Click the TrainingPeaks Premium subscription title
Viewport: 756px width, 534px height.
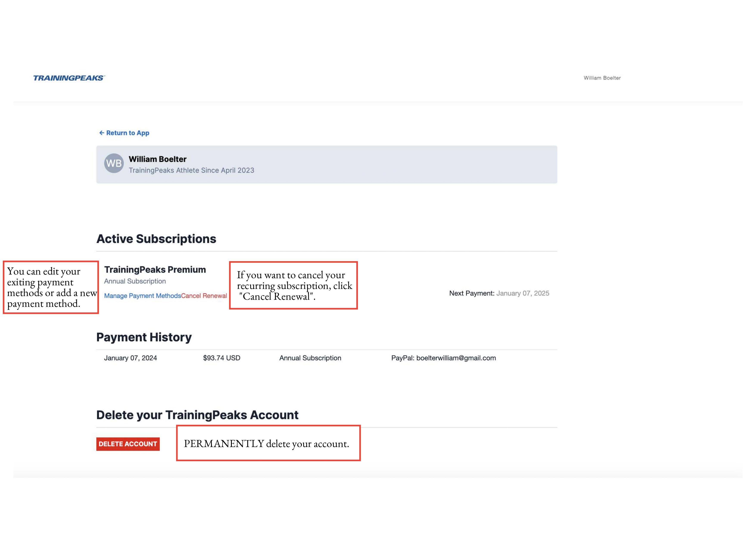[155, 269]
